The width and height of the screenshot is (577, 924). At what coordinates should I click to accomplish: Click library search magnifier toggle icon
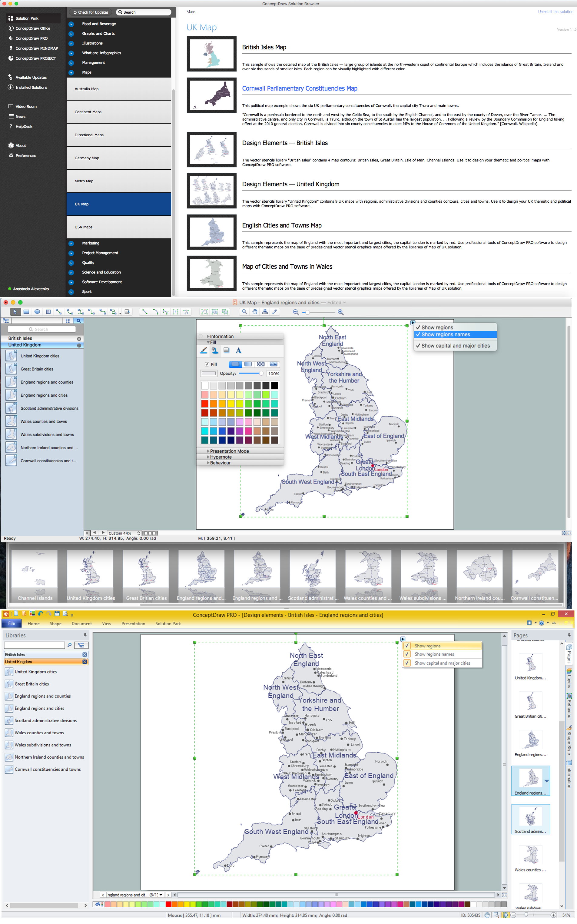[78, 321]
